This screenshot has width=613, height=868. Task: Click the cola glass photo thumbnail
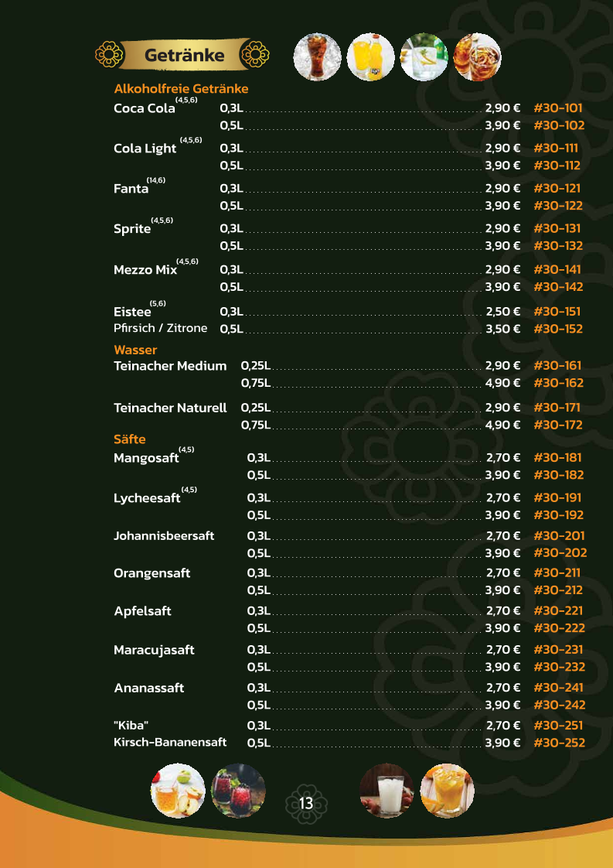pos(317,57)
